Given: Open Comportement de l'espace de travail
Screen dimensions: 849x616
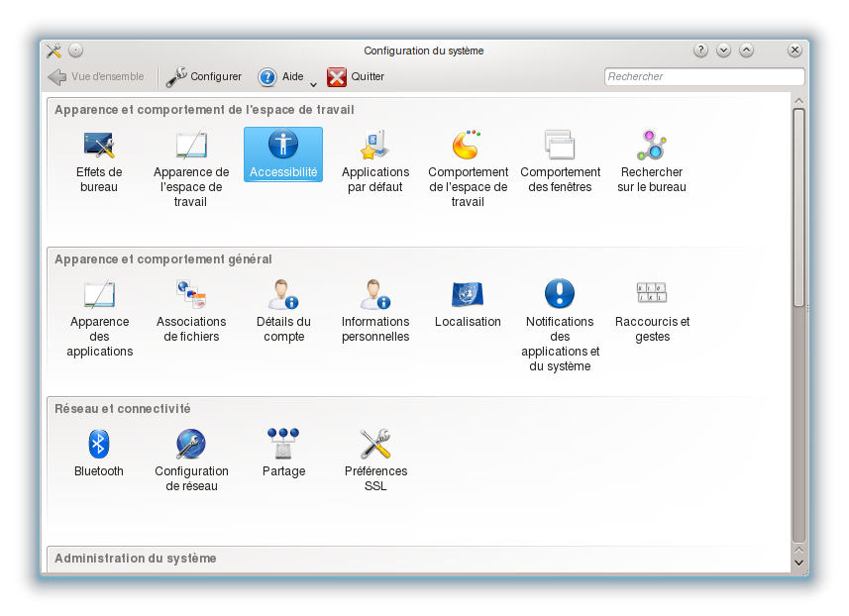Looking at the screenshot, I should point(468,168).
